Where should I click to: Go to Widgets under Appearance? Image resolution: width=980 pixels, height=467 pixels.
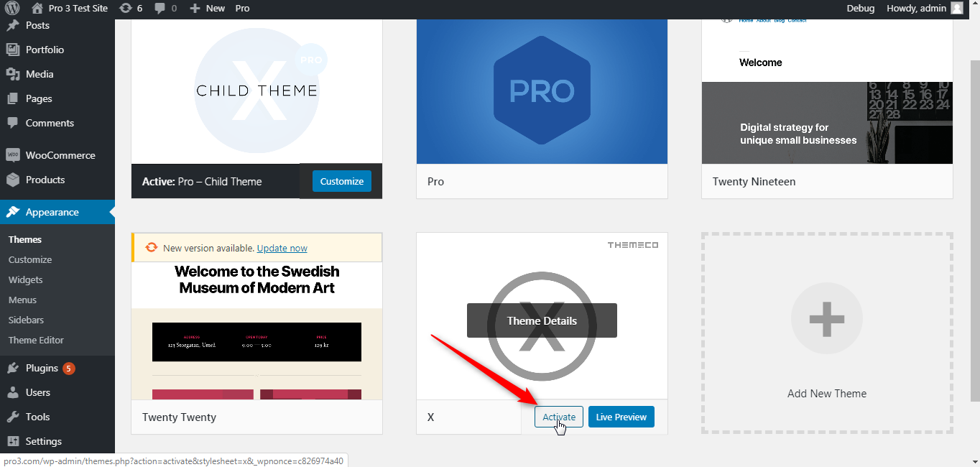click(26, 279)
